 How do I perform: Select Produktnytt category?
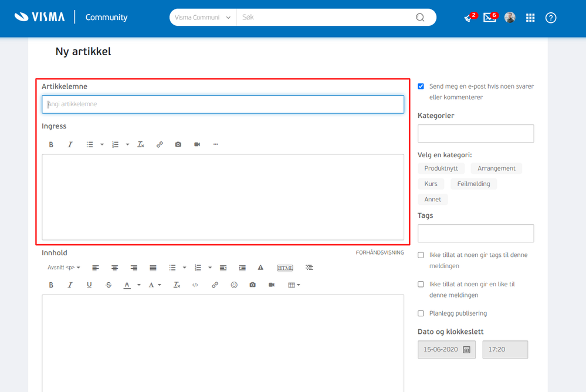click(441, 168)
